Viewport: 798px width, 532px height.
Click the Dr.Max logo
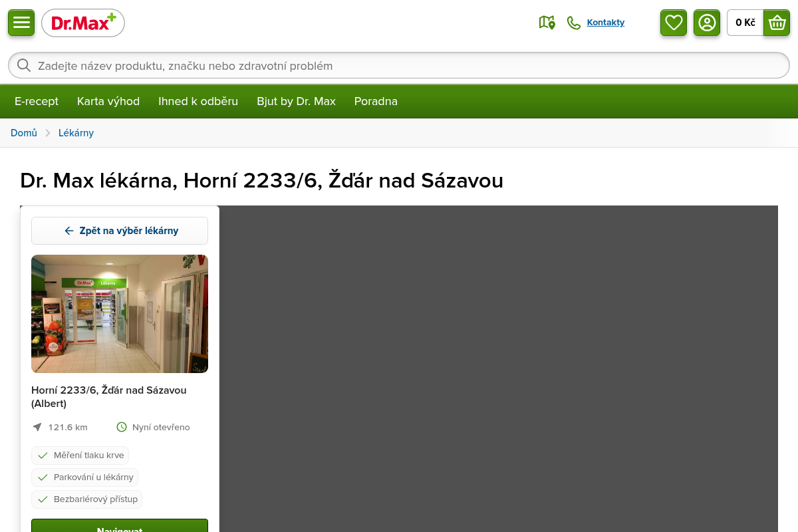(x=83, y=23)
